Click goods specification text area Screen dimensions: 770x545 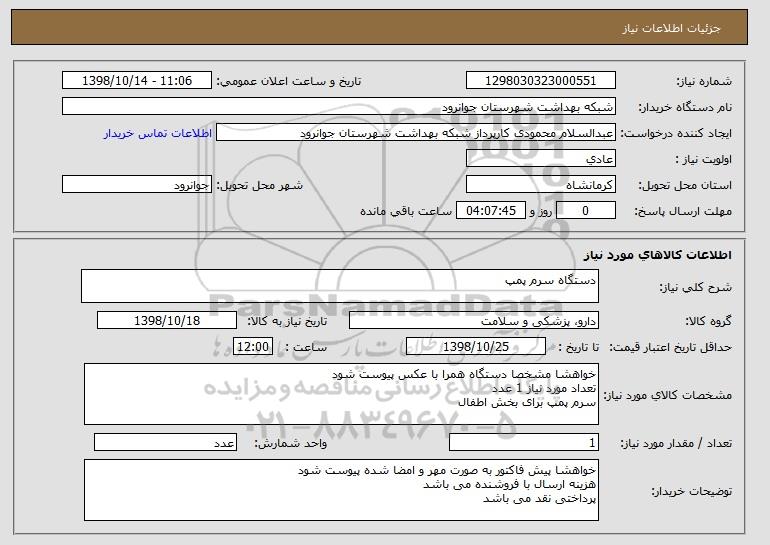point(341,394)
